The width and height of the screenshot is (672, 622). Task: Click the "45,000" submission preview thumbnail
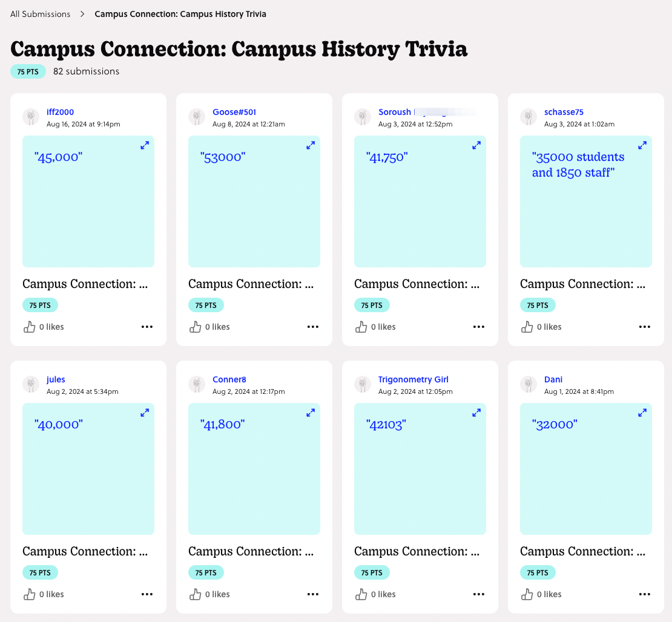click(x=88, y=201)
